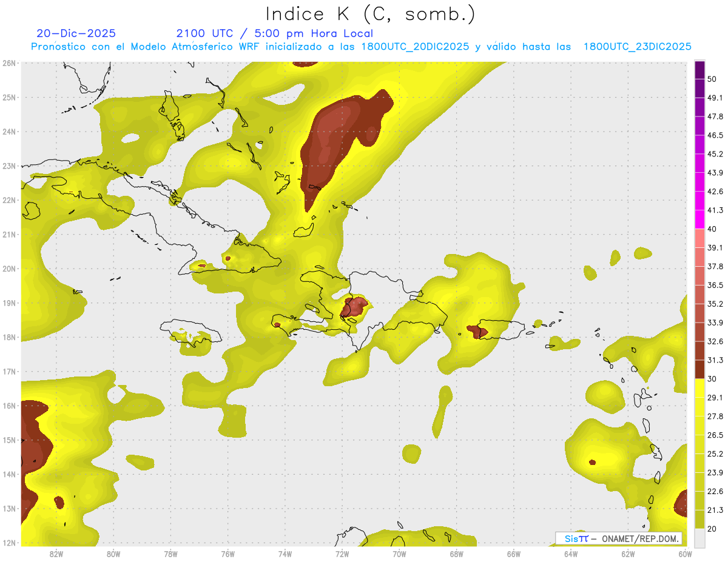Screen dimensions: 728x562
Task: Click the purple 50 swatch in the colorbar
Action: coord(699,70)
